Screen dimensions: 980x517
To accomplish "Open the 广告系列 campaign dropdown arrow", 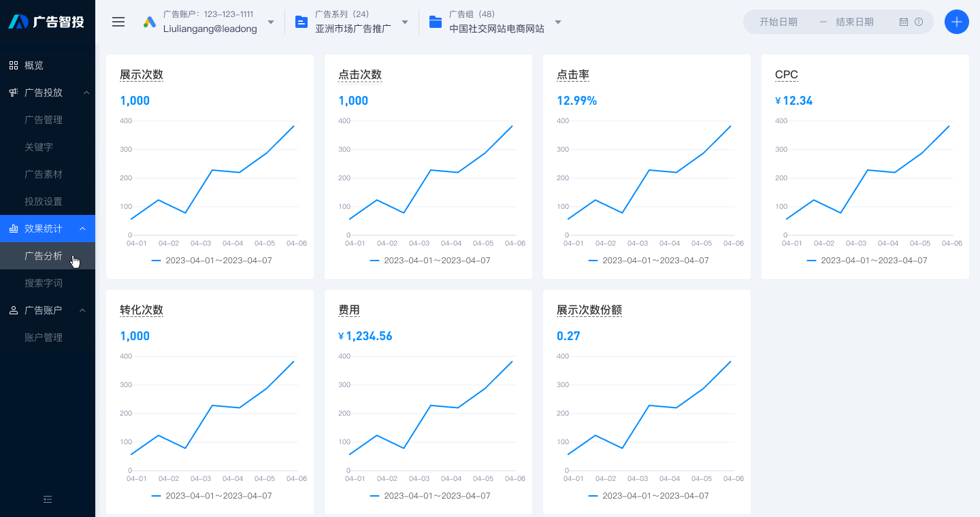I will pyautogui.click(x=405, y=22).
